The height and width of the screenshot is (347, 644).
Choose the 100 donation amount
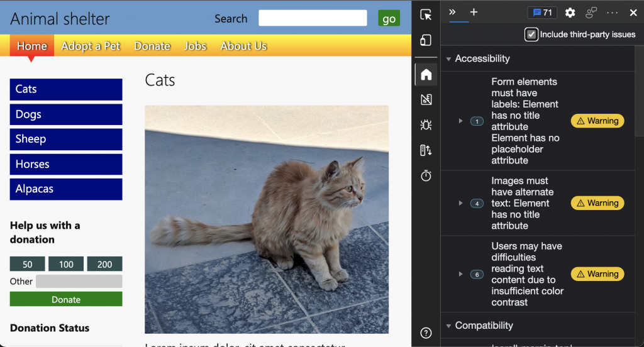pyautogui.click(x=66, y=264)
